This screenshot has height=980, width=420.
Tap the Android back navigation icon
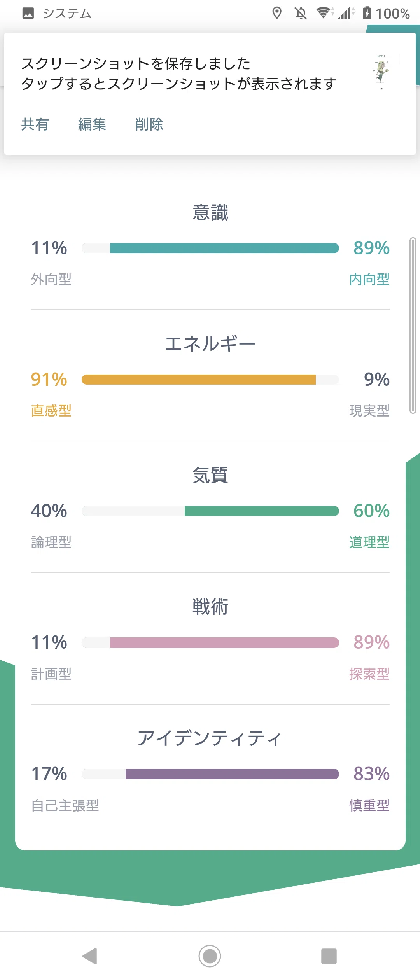[90, 956]
